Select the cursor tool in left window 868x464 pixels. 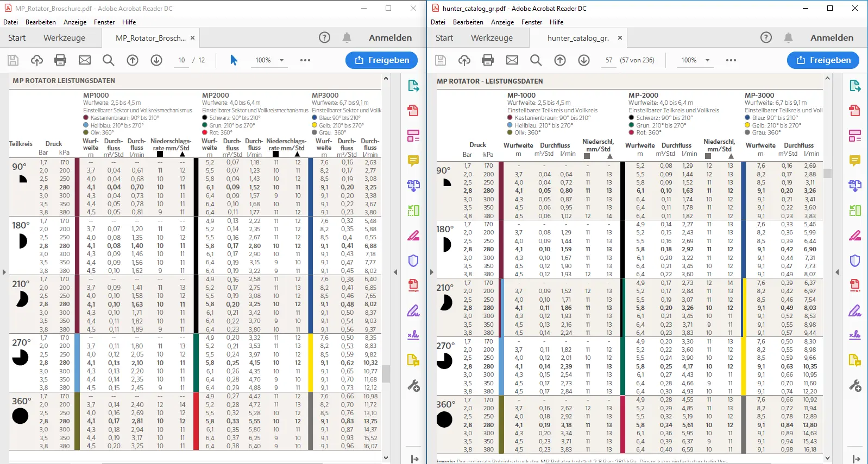point(234,60)
